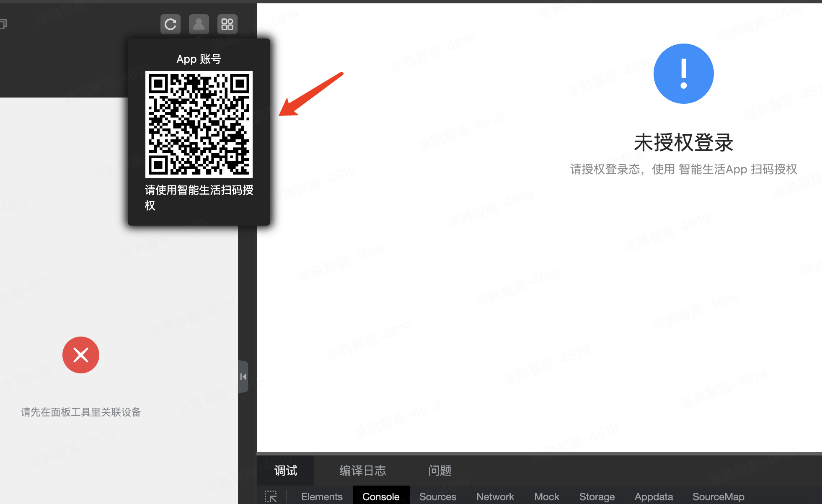The image size is (822, 504).
Task: Open the Sources devtools tab
Action: [437, 496]
